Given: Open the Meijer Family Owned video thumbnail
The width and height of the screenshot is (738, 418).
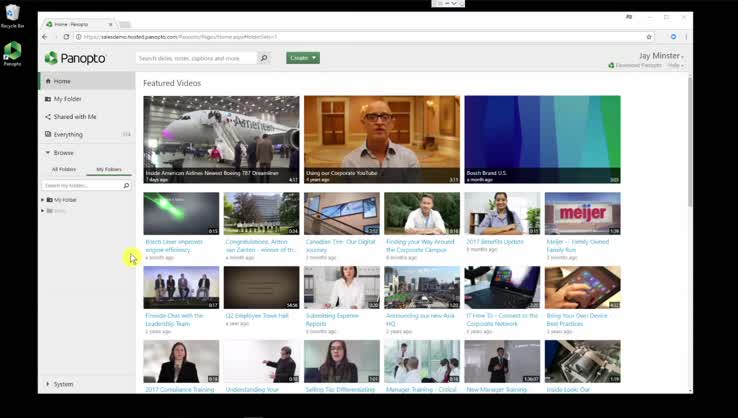Looking at the screenshot, I should [x=582, y=213].
